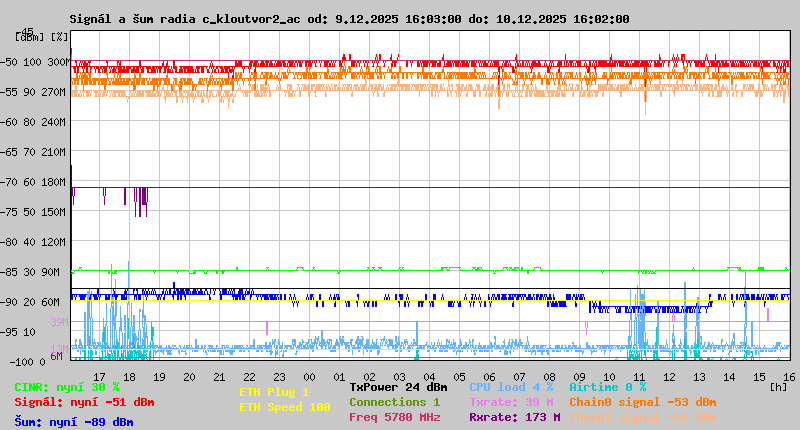Click the '-75' dBm axis label
Viewport: 800px width, 430px height.
9,212
